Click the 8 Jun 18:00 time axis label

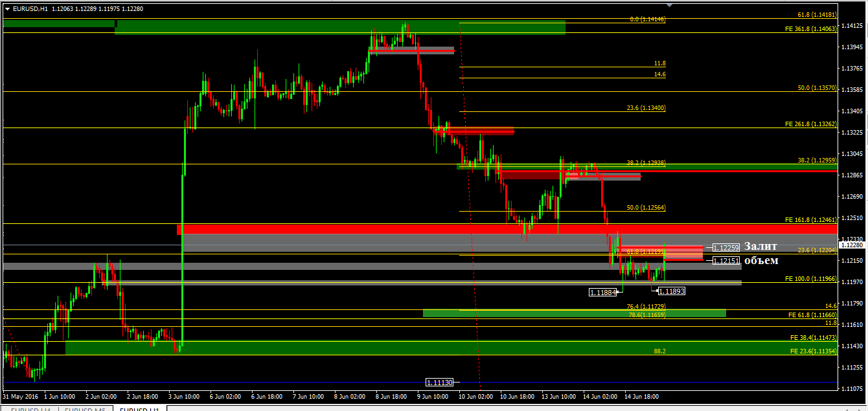click(391, 395)
